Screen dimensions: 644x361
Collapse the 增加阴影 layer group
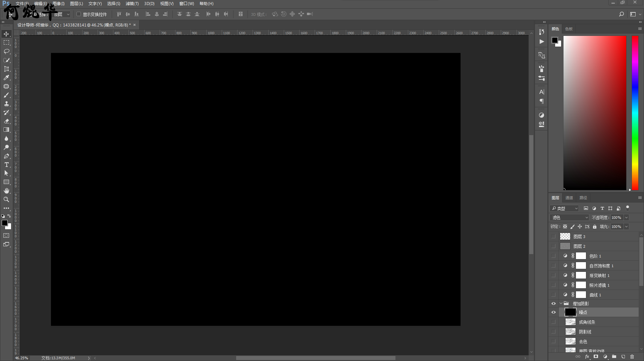(x=561, y=304)
